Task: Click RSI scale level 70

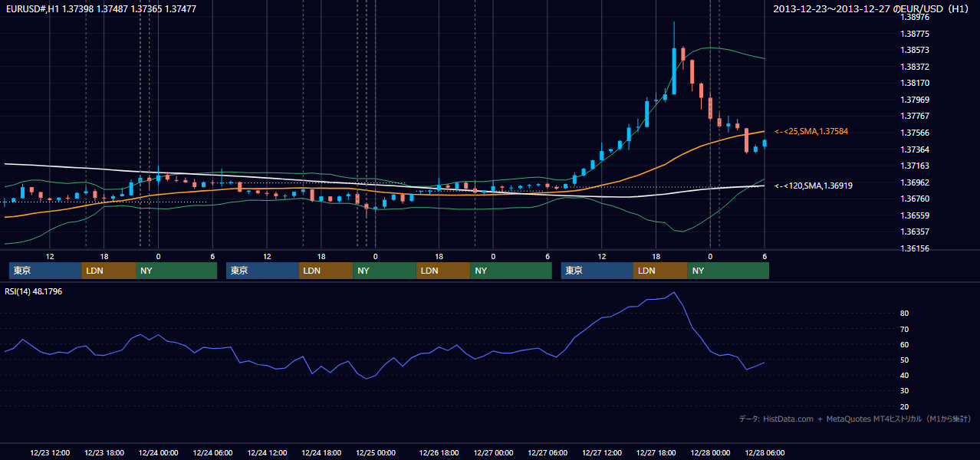Action: pyautogui.click(x=905, y=329)
